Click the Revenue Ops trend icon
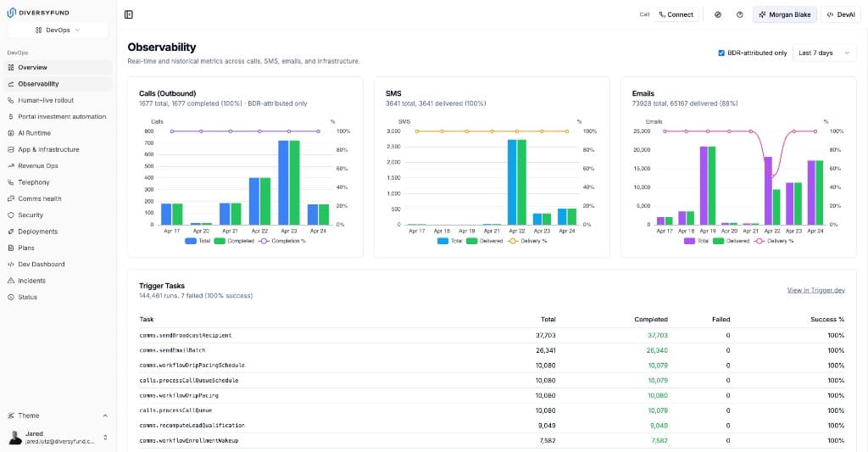Image resolution: width=868 pixels, height=452 pixels. pyautogui.click(x=10, y=165)
